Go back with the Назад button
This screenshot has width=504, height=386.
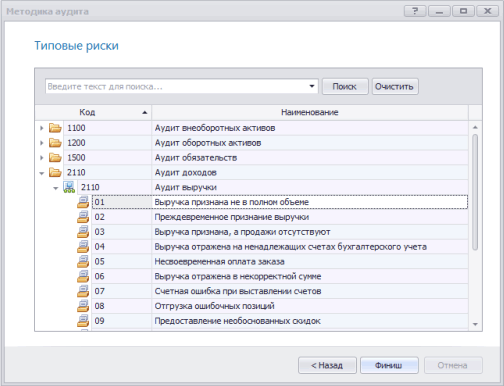point(327,365)
